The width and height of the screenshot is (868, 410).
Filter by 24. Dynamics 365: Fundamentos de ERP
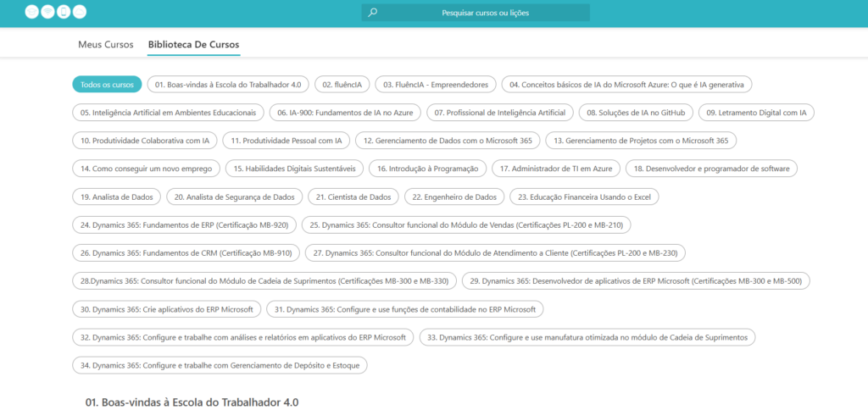184,224
